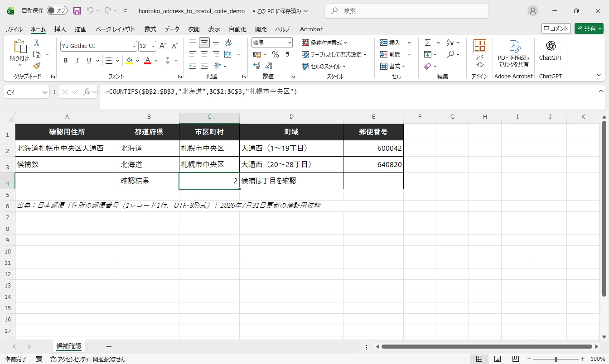Viewport: 609px width, 364px height.
Task: Add a new sheet with the plus
Action: (x=109, y=346)
